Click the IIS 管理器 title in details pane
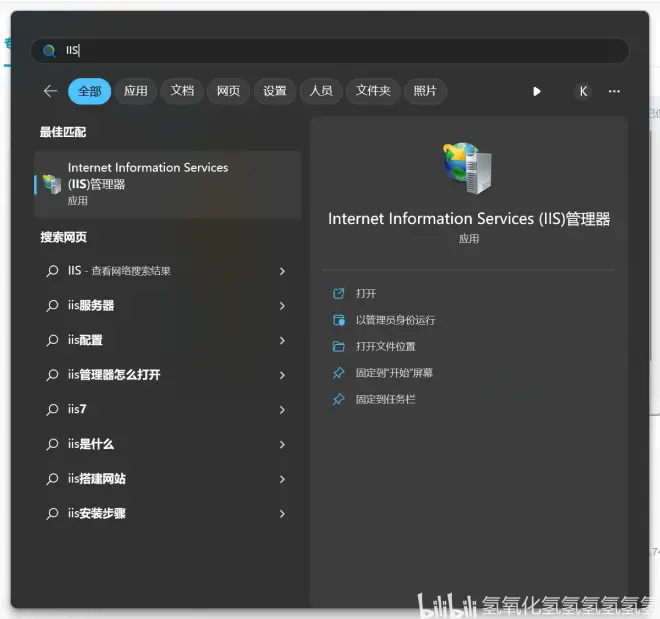 tap(469, 219)
